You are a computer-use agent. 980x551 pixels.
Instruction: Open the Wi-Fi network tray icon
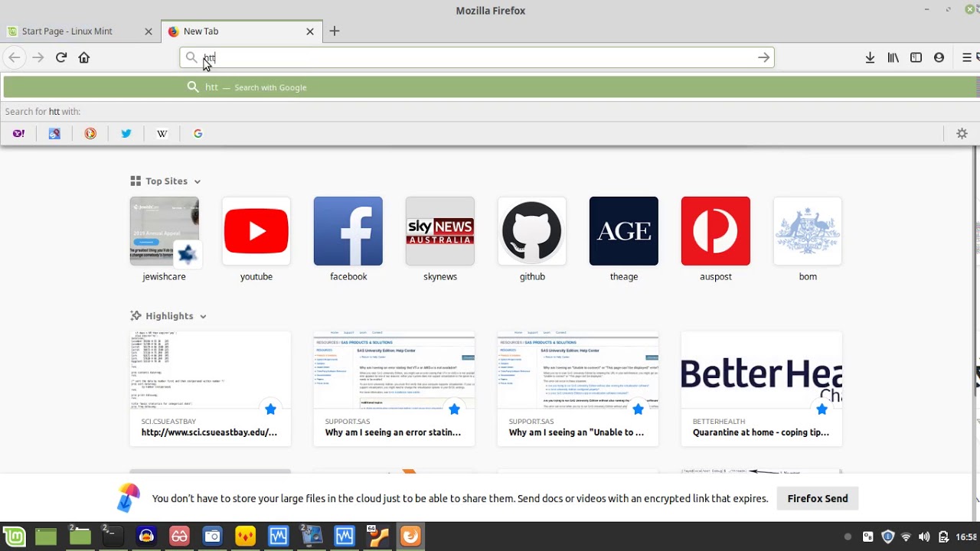pos(906,536)
